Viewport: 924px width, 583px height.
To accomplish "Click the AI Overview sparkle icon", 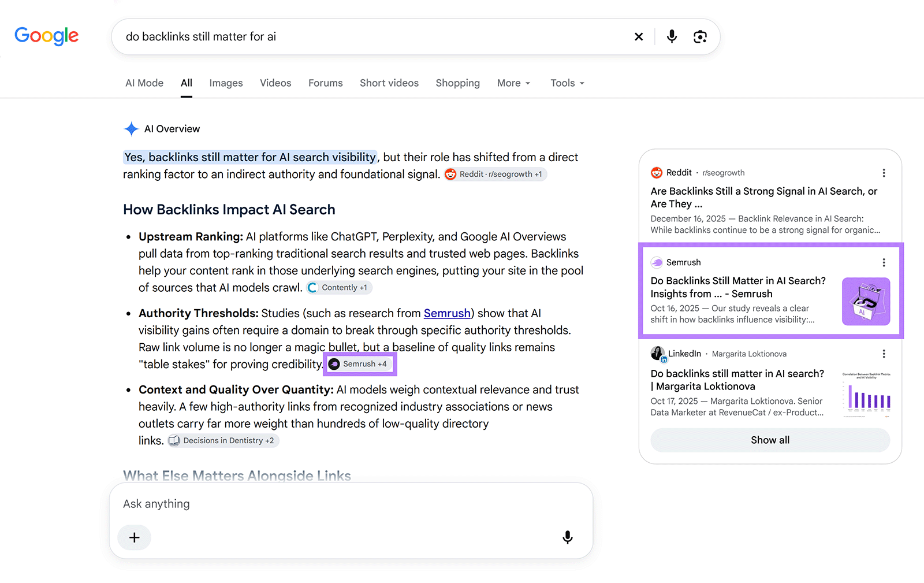I will [x=132, y=129].
